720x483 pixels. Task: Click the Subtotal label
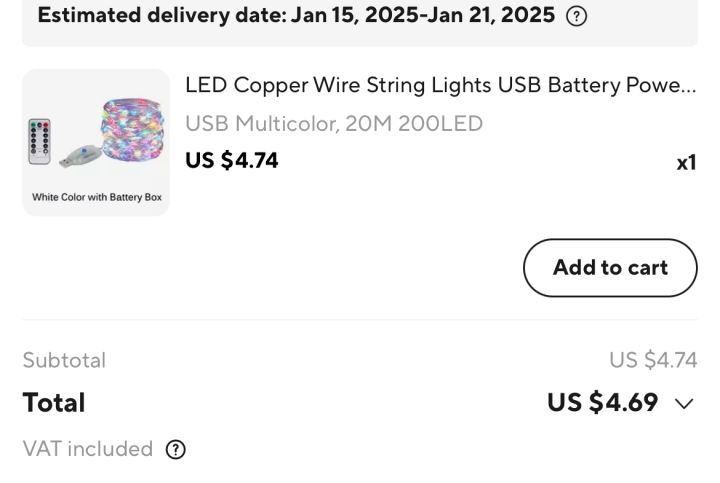click(64, 360)
